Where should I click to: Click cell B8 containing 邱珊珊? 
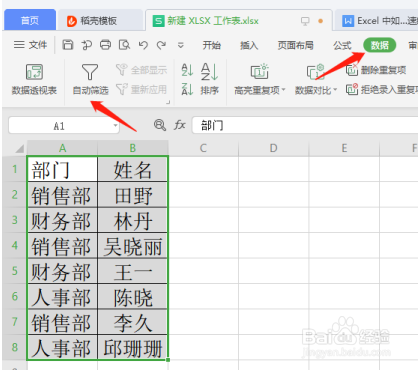(133, 347)
